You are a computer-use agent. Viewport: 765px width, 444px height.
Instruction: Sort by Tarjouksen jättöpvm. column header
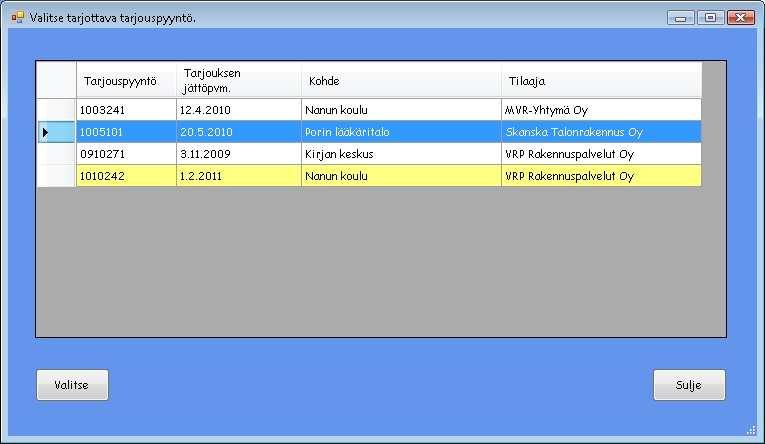239,81
